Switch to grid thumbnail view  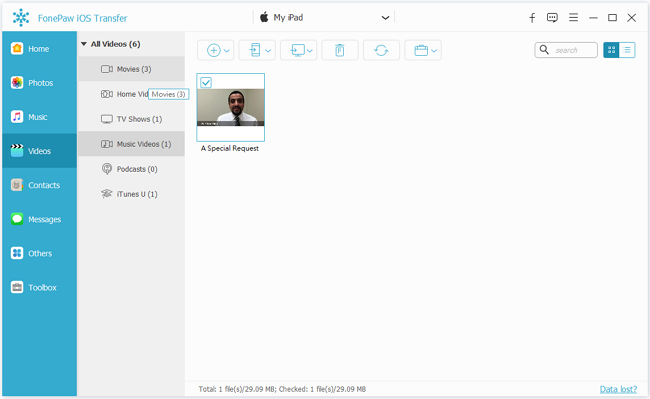pyautogui.click(x=611, y=50)
